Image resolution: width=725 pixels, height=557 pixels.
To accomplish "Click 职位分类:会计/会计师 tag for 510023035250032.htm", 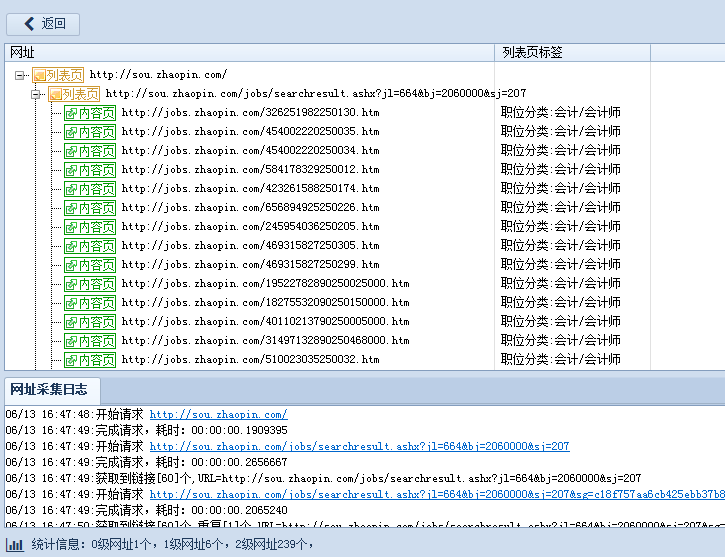I will coord(560,359).
